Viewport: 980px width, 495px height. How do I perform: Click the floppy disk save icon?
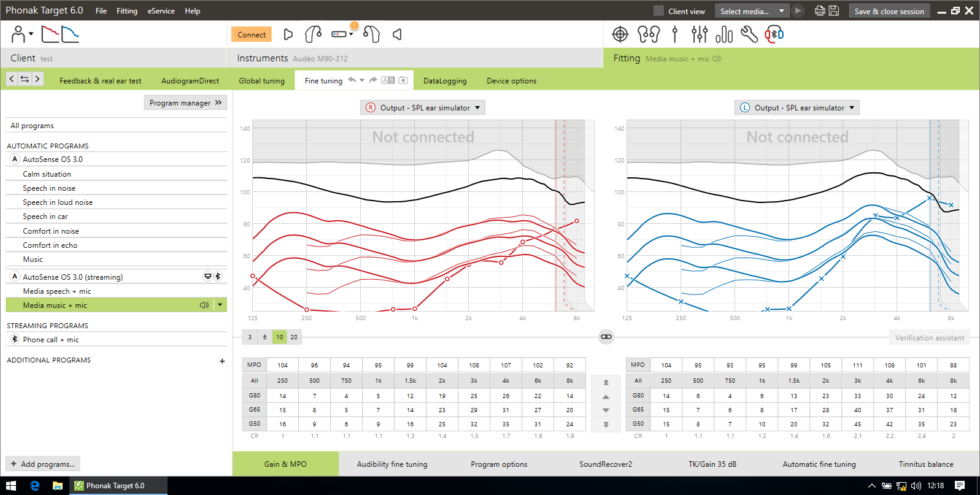coord(834,10)
